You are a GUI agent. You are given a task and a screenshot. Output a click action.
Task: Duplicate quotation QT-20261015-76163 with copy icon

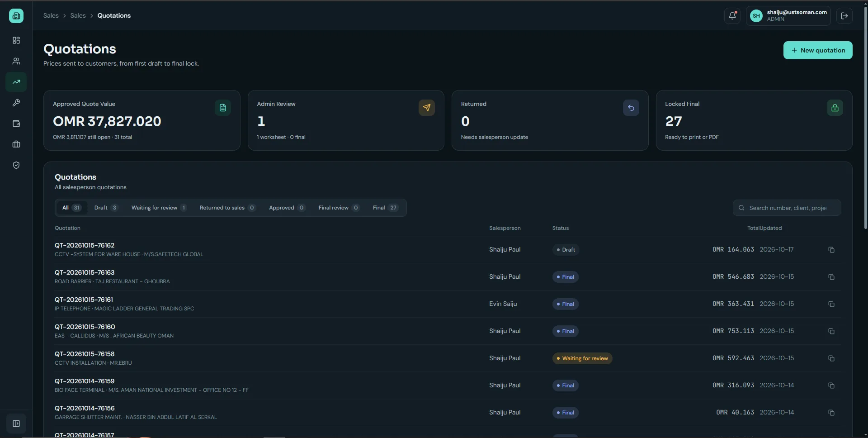(x=831, y=277)
